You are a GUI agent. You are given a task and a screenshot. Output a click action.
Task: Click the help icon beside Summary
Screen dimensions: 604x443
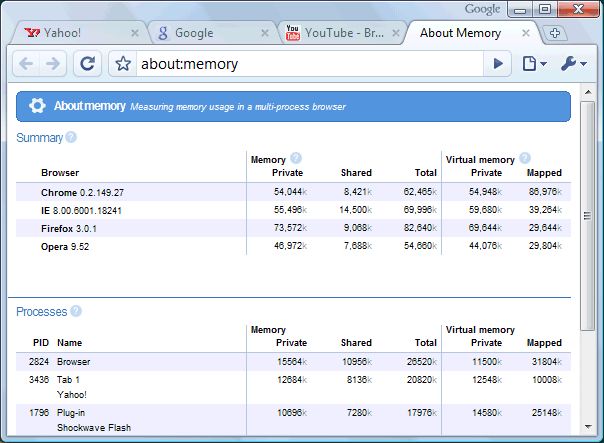click(x=71, y=137)
